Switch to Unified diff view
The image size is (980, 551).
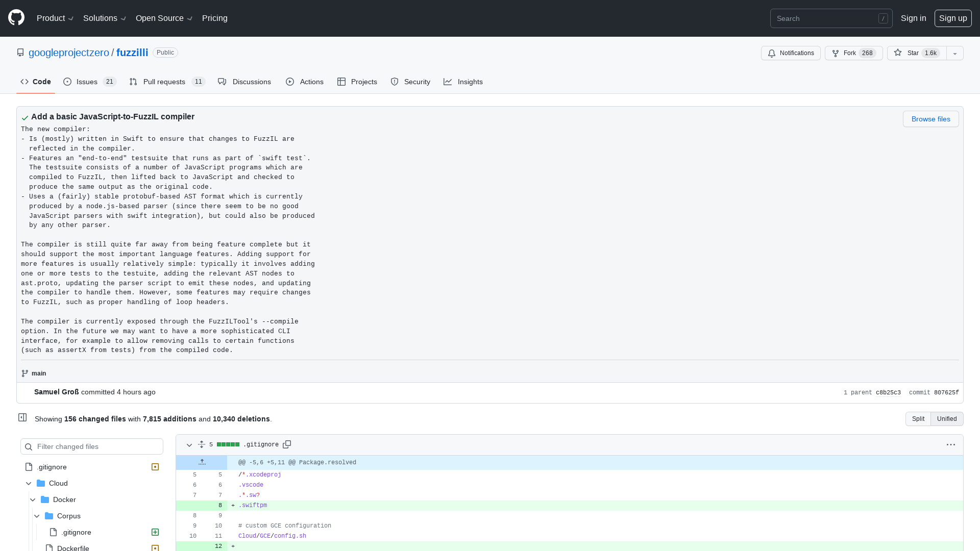(x=947, y=419)
